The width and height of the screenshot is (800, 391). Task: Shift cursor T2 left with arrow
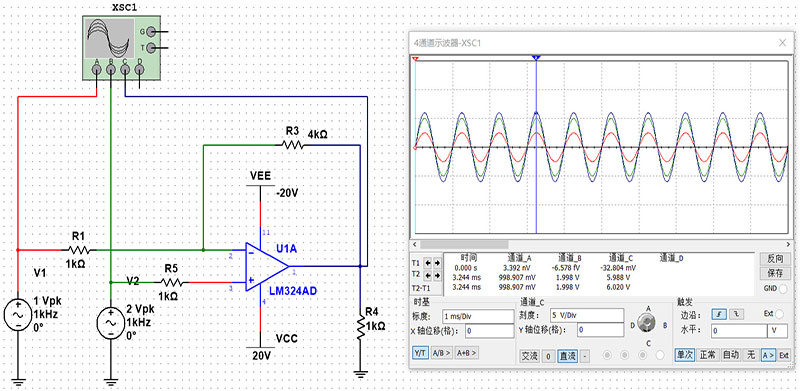(x=428, y=274)
